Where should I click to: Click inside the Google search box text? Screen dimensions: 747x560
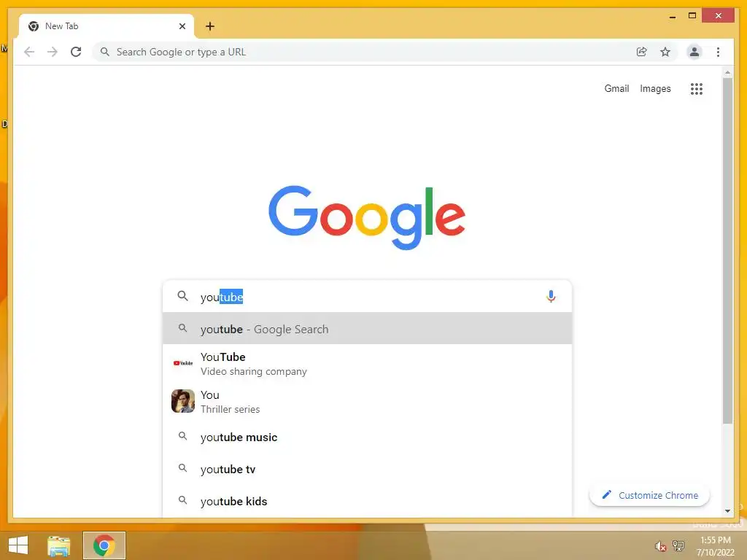(x=367, y=297)
